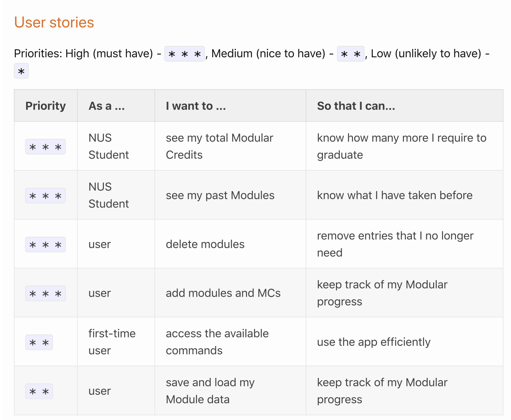The width and height of the screenshot is (511, 420).
Task: Click the "delete modules" cell
Action: (230, 244)
